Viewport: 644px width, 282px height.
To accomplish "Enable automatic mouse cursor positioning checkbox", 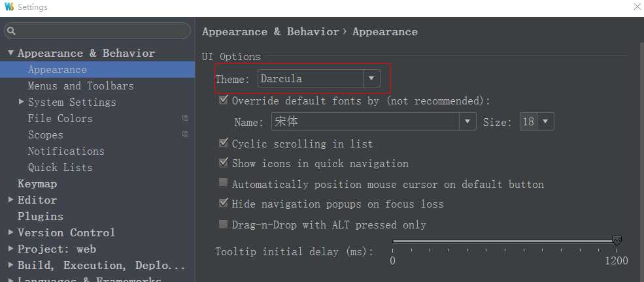I will [224, 183].
